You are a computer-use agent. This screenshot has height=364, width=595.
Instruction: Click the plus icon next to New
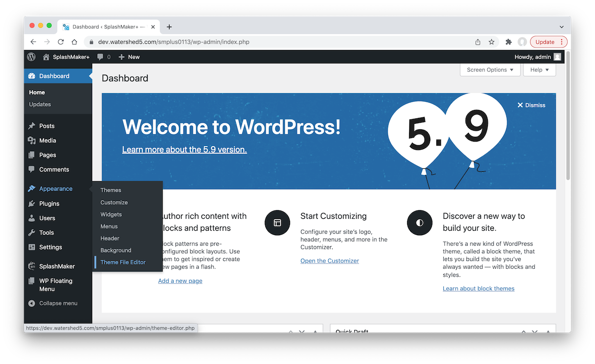pos(121,57)
